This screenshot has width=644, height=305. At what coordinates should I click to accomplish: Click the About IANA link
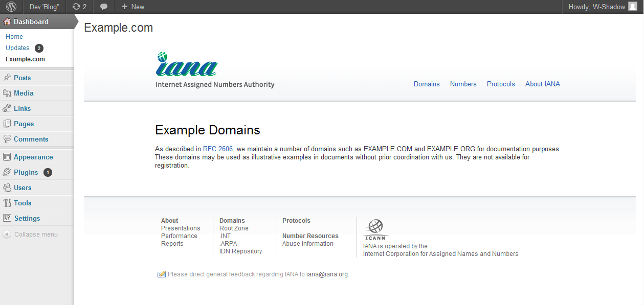tap(543, 84)
